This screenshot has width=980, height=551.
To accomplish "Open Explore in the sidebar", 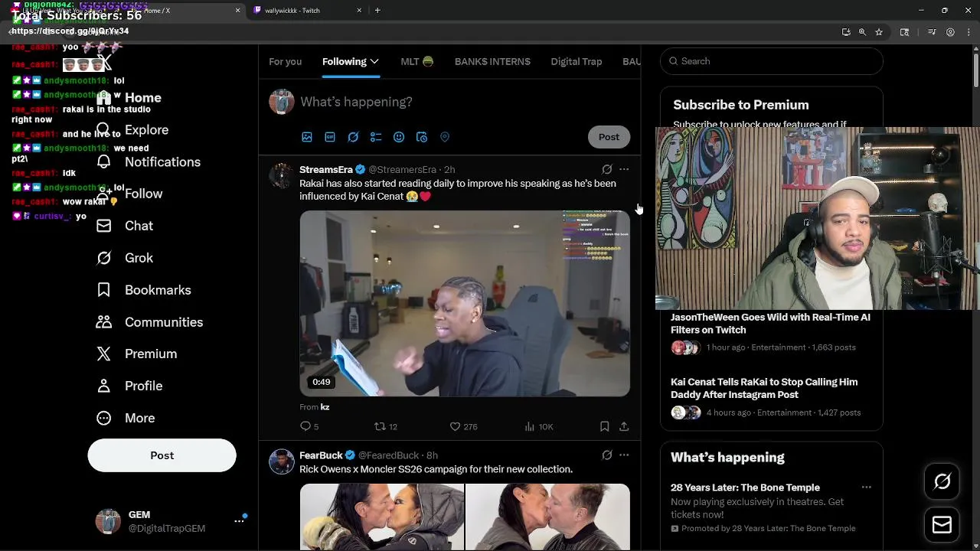I will (x=132, y=130).
